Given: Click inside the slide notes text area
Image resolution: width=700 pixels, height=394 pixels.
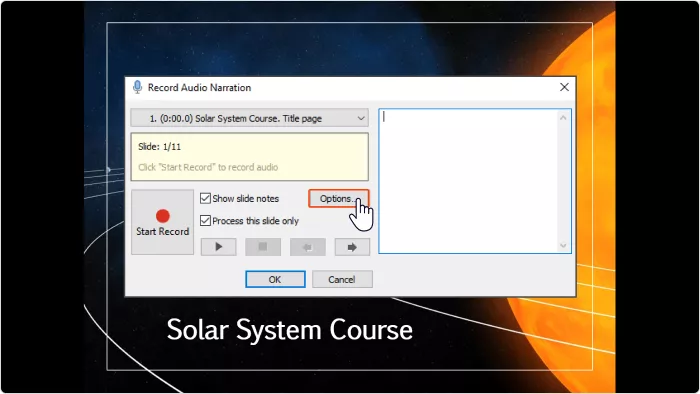Looking at the screenshot, I should click(x=469, y=181).
